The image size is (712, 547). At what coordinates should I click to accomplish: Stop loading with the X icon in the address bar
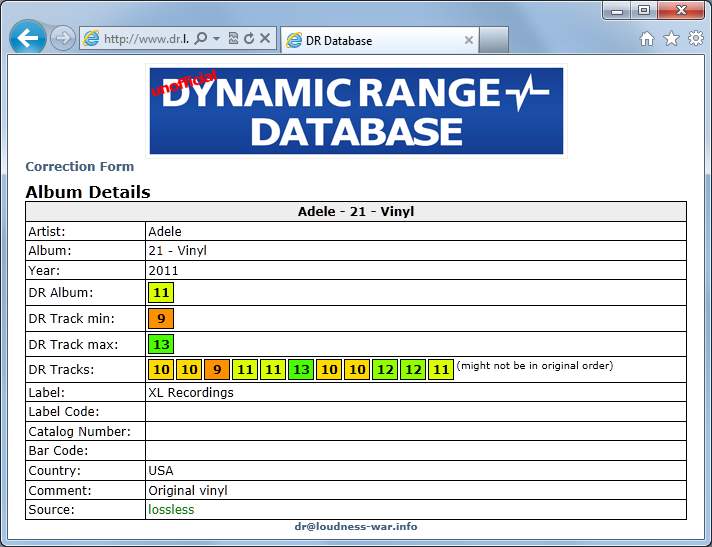pyautogui.click(x=265, y=39)
